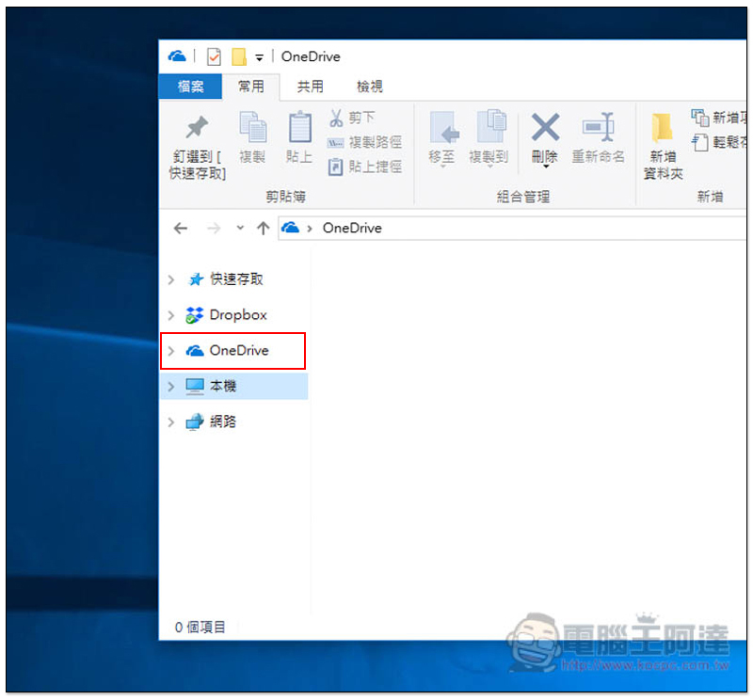Click the 0 個項目 status bar text
753x700 pixels.
(200, 627)
